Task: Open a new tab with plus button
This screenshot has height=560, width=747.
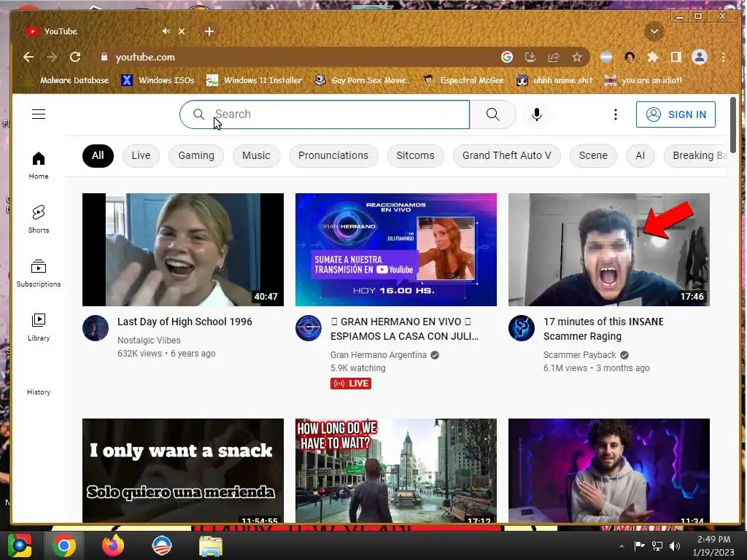Action: tap(209, 31)
